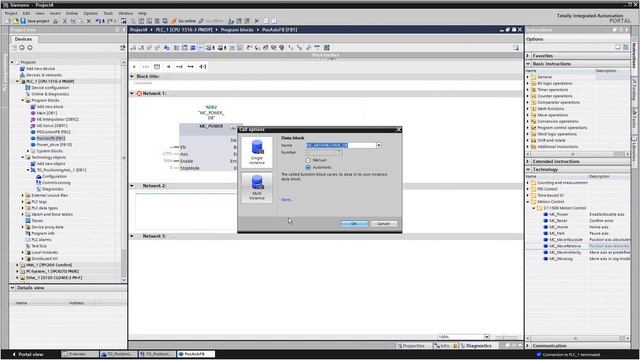Collapse the Program blocks folder

coord(23,100)
